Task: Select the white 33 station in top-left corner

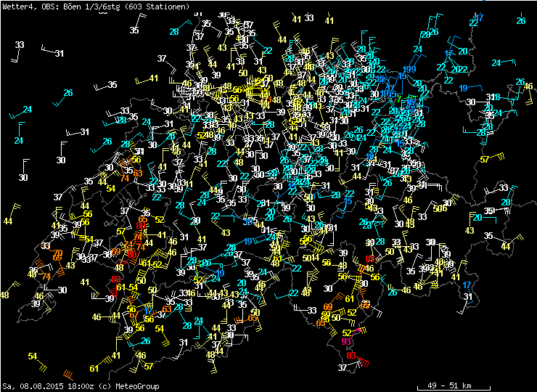Action: (20, 45)
